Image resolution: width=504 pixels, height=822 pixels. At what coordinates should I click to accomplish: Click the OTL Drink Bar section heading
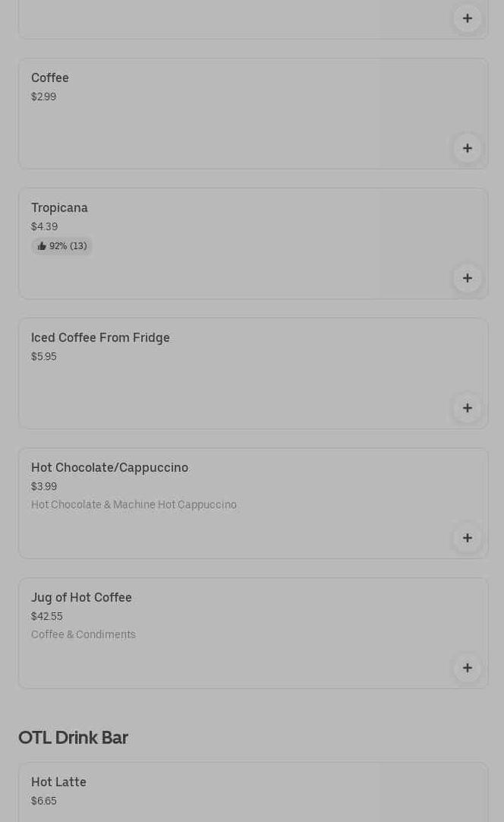tap(73, 738)
